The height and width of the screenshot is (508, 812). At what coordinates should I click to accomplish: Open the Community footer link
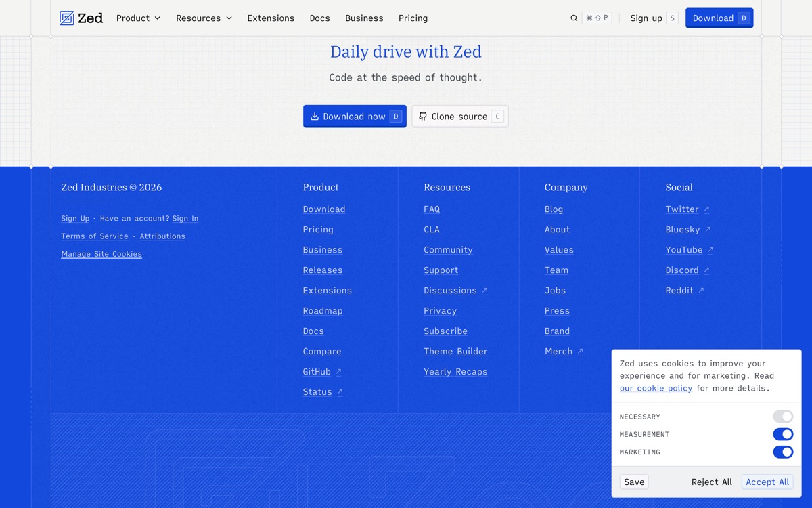pos(448,250)
